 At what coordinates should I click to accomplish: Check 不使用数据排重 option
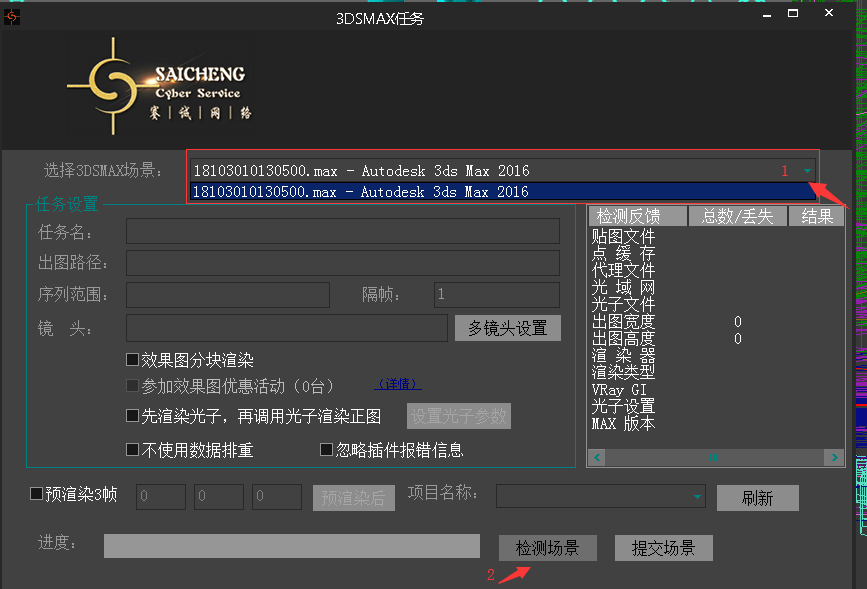[132, 450]
